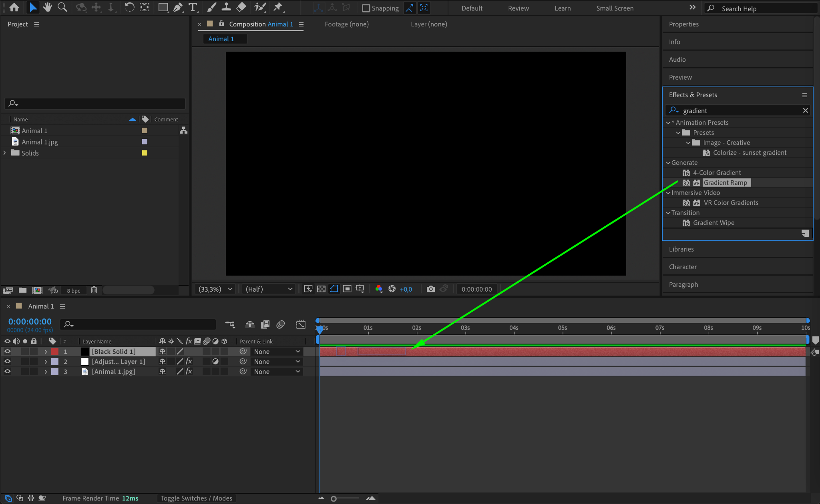Clear the gradient search field
This screenshot has width=820, height=504.
tap(805, 110)
